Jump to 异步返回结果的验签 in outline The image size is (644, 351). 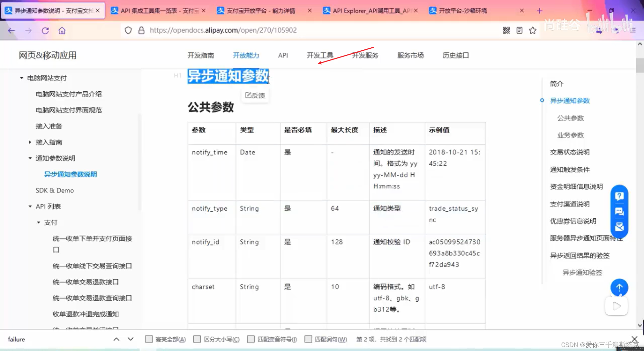[580, 256]
